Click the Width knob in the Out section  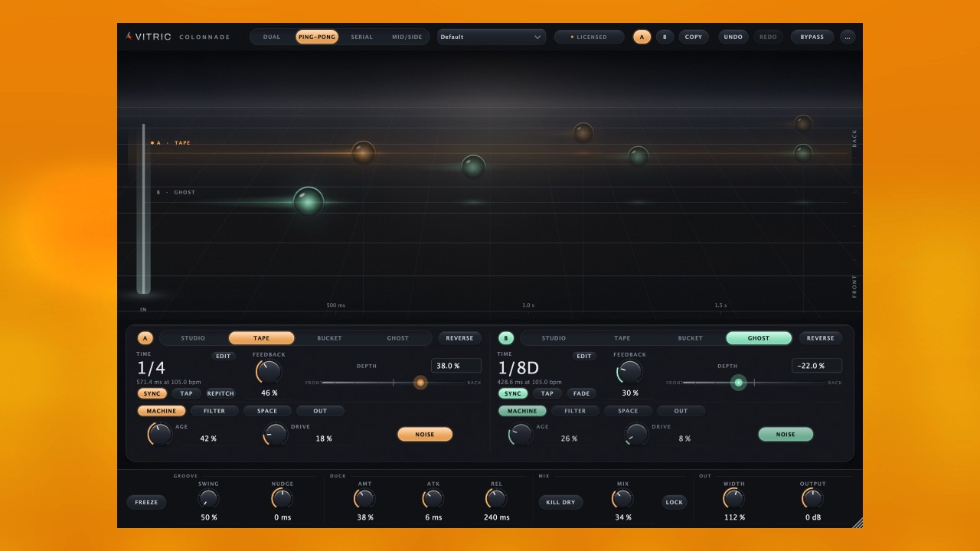pos(733,499)
